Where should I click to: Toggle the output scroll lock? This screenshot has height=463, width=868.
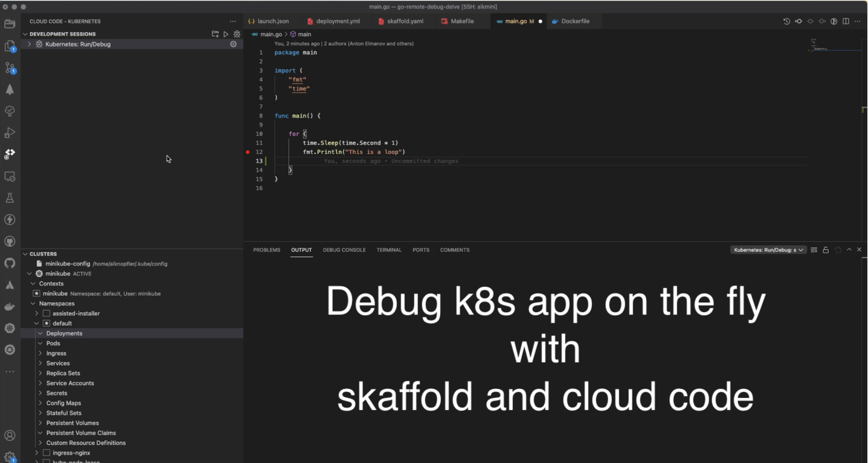[826, 250]
